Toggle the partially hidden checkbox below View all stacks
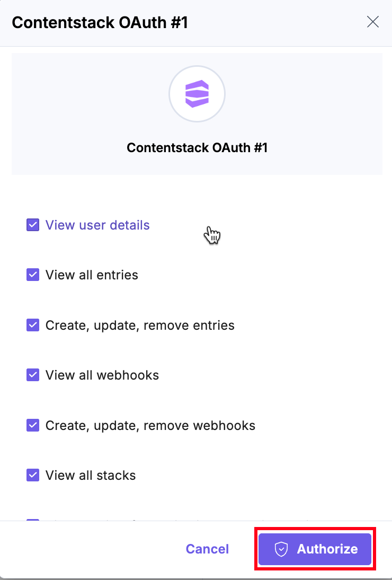The height and width of the screenshot is (580, 392). [33, 520]
